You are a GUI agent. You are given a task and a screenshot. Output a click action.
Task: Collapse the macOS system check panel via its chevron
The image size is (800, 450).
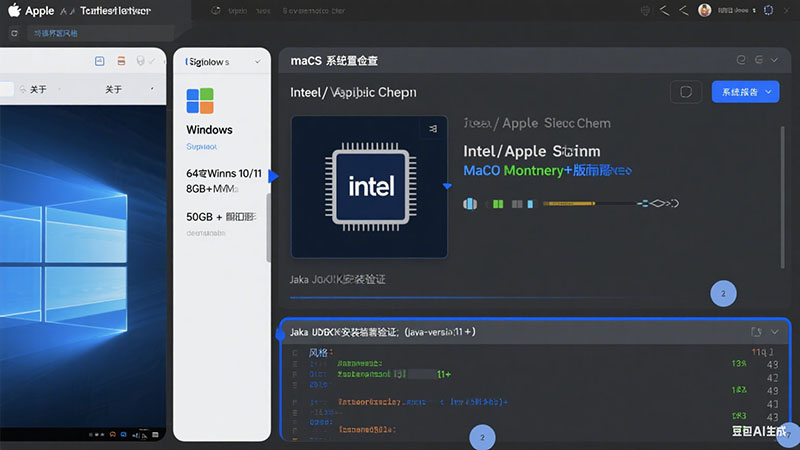click(x=774, y=60)
